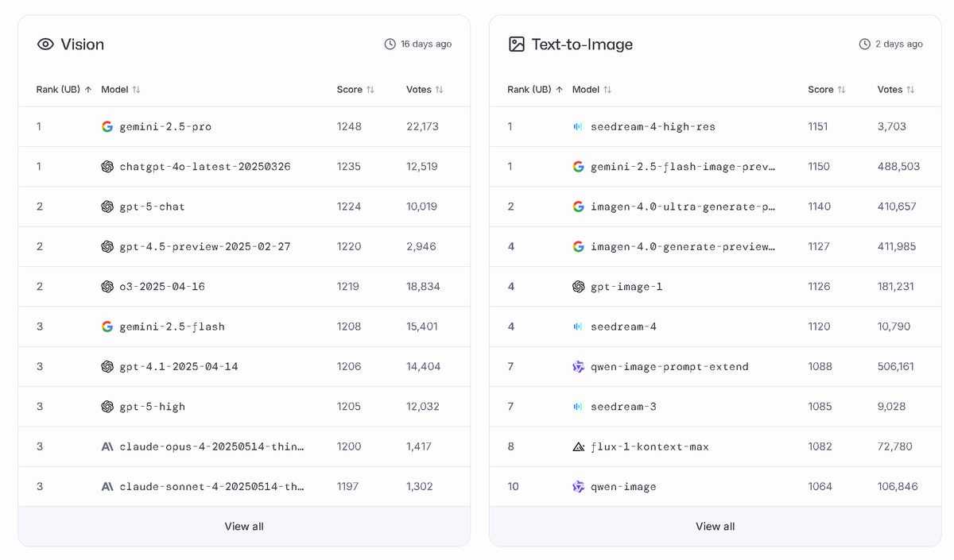Image resolution: width=954 pixels, height=560 pixels.
Task: Sort Vision table by Votes column
Action: [x=425, y=90]
